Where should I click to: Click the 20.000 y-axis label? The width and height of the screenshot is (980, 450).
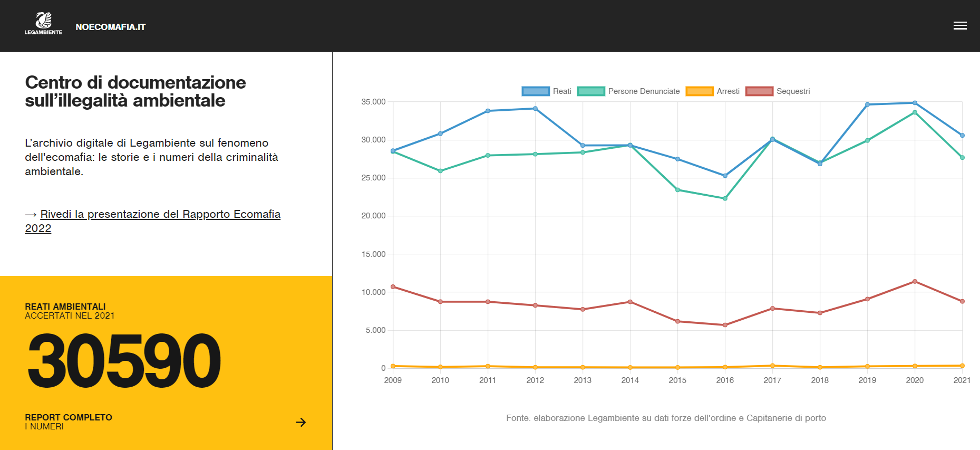pos(373,216)
